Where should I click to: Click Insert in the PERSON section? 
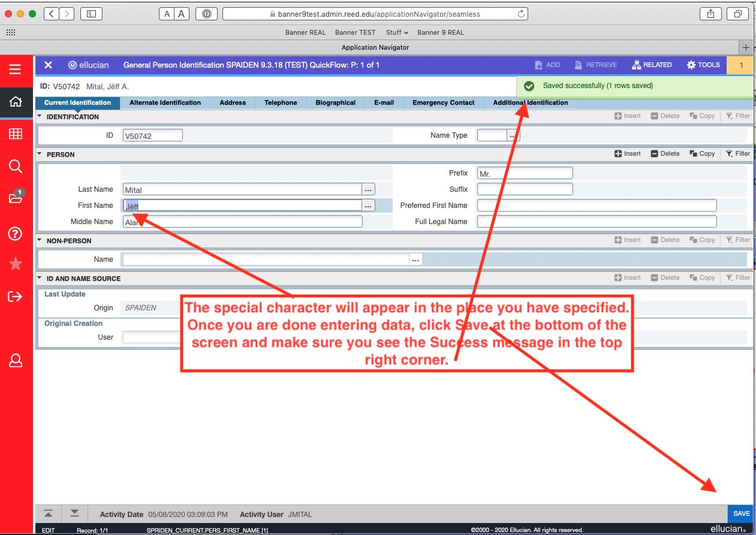pyautogui.click(x=628, y=154)
